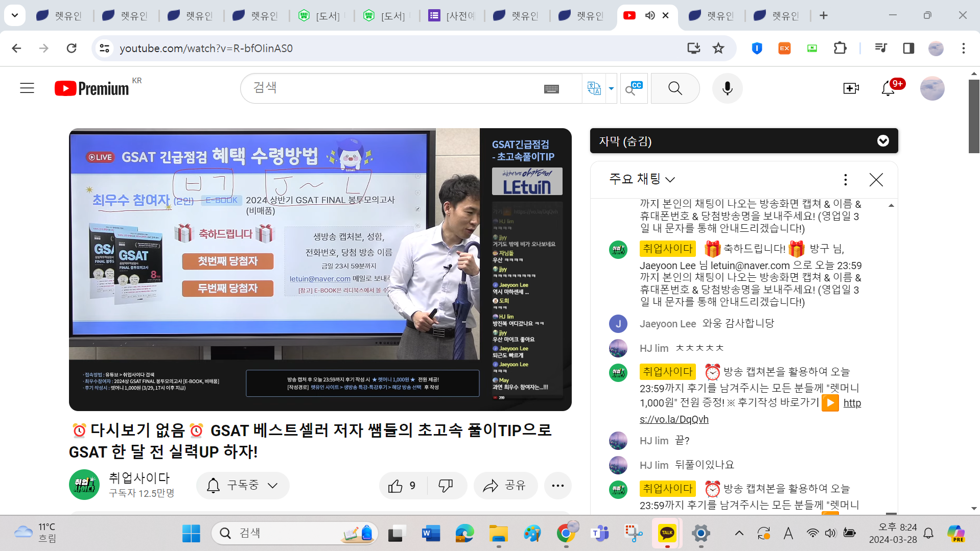This screenshot has height=551, width=980.
Task: Open Chrome three-dot menu
Action: coord(963,48)
